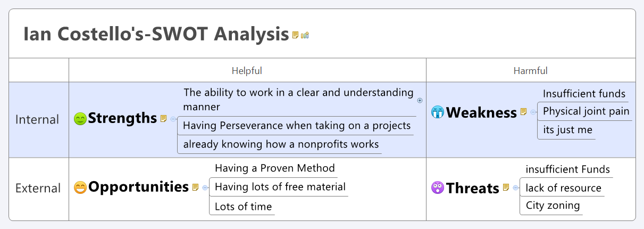
Task: Open the note icon next to Opportunities
Action: point(195,187)
